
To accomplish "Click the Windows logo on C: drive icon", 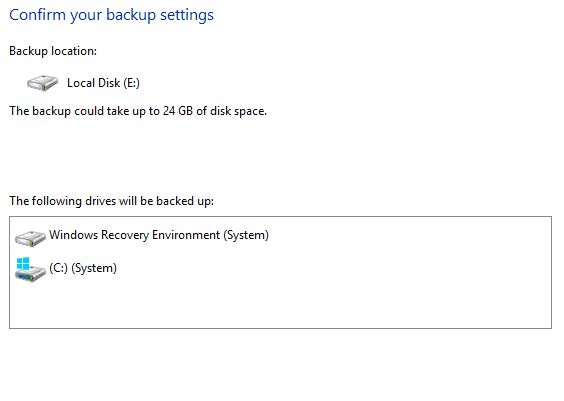I will pyautogui.click(x=23, y=263).
